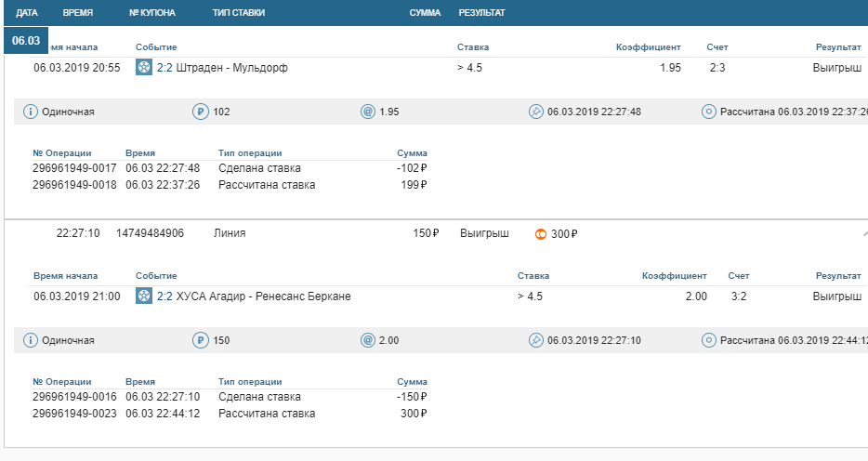Click the settled-status icon beside Рассчитана 06.03.2019 22:37
Viewport: 868px width, 461px height.
coord(709,112)
